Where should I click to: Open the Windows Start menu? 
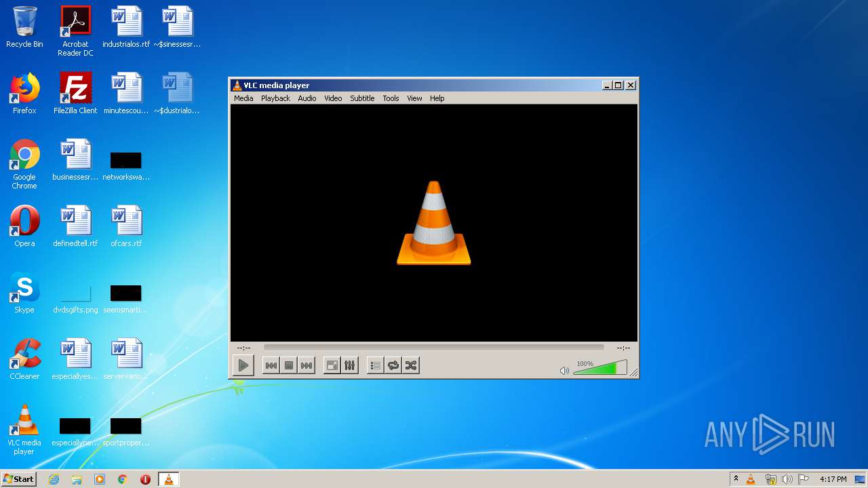(x=19, y=479)
